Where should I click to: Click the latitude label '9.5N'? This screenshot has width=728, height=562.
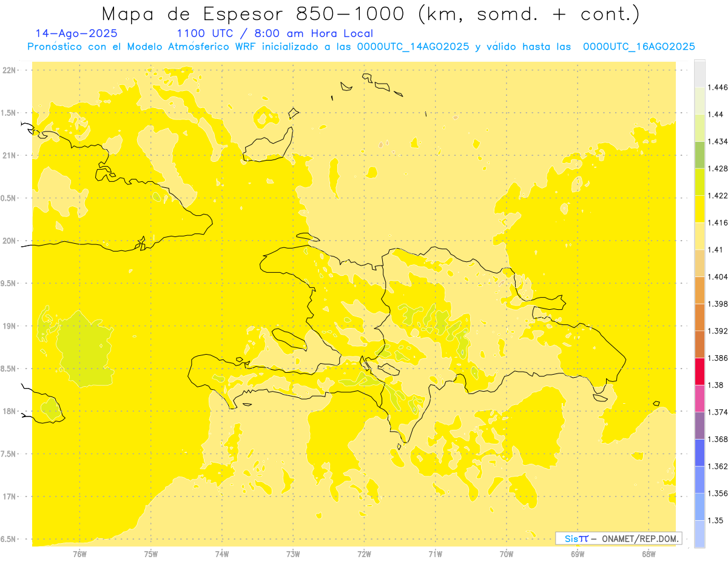tap(9, 283)
